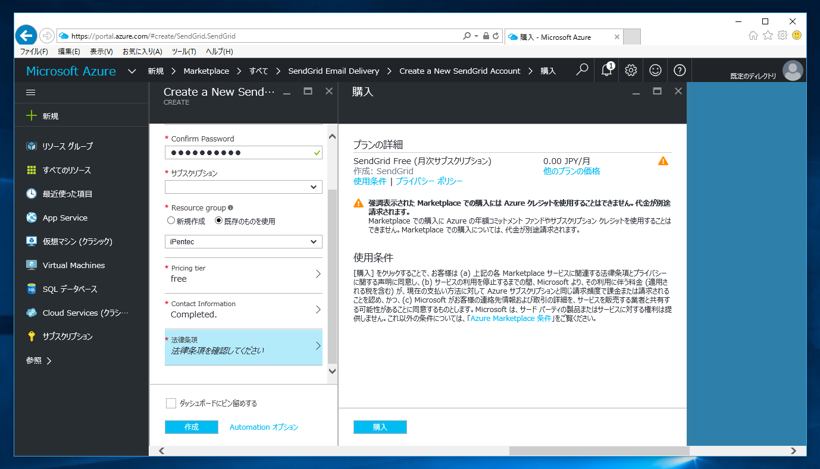Open サブスクリプション key icon in sidebar
This screenshot has height=469, width=820.
click(x=31, y=336)
